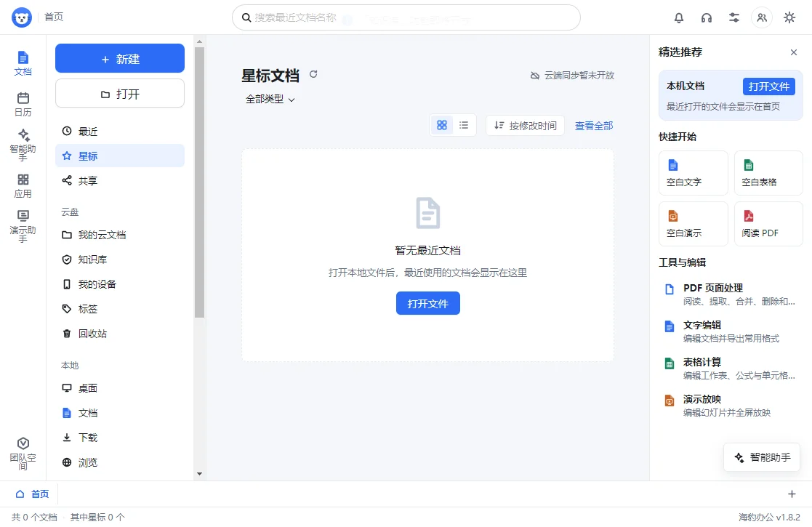This screenshot has height=527, width=812.
Task: Switch to grid view
Action: (442, 125)
